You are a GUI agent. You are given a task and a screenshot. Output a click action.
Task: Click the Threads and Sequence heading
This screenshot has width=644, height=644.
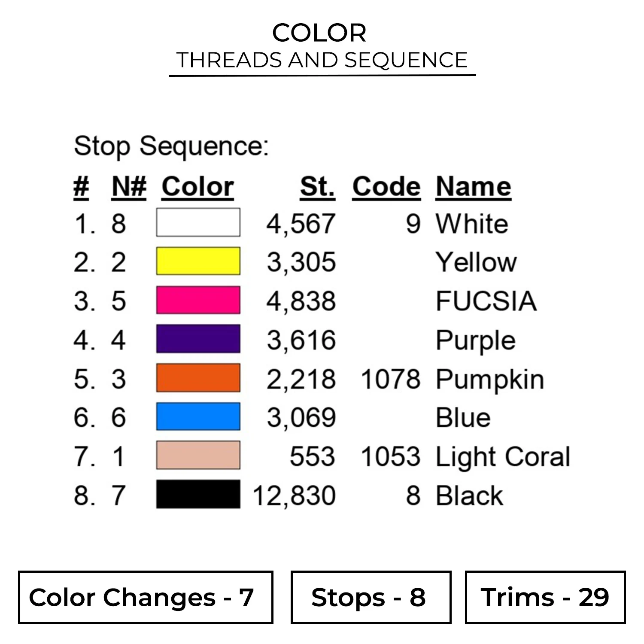(x=322, y=60)
